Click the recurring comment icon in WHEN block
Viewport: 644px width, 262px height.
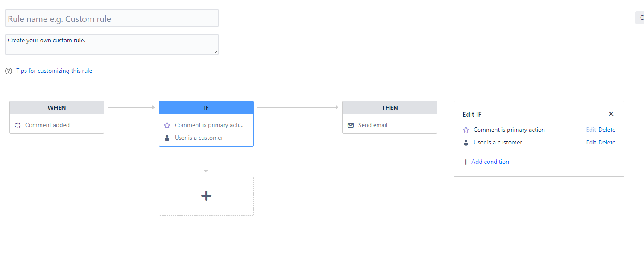click(18, 125)
